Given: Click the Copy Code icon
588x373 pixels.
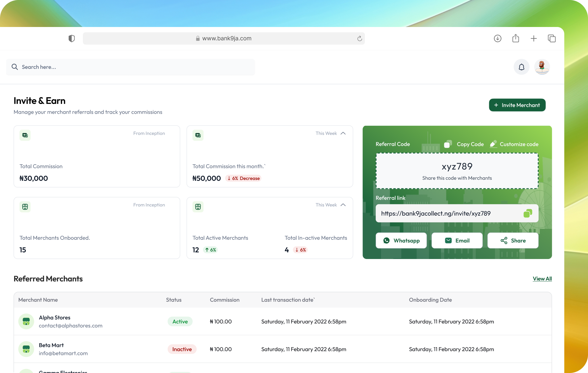Looking at the screenshot, I should click(448, 144).
